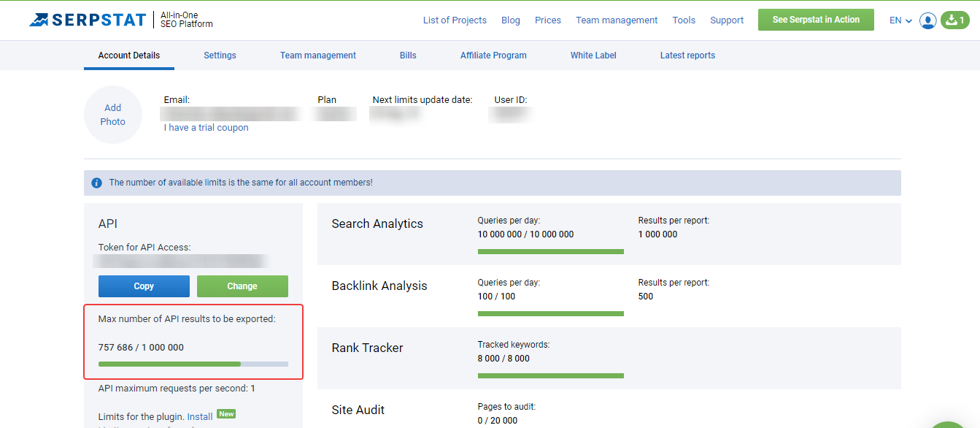
Task: Click the 'User ID:' label
Action: (511, 100)
